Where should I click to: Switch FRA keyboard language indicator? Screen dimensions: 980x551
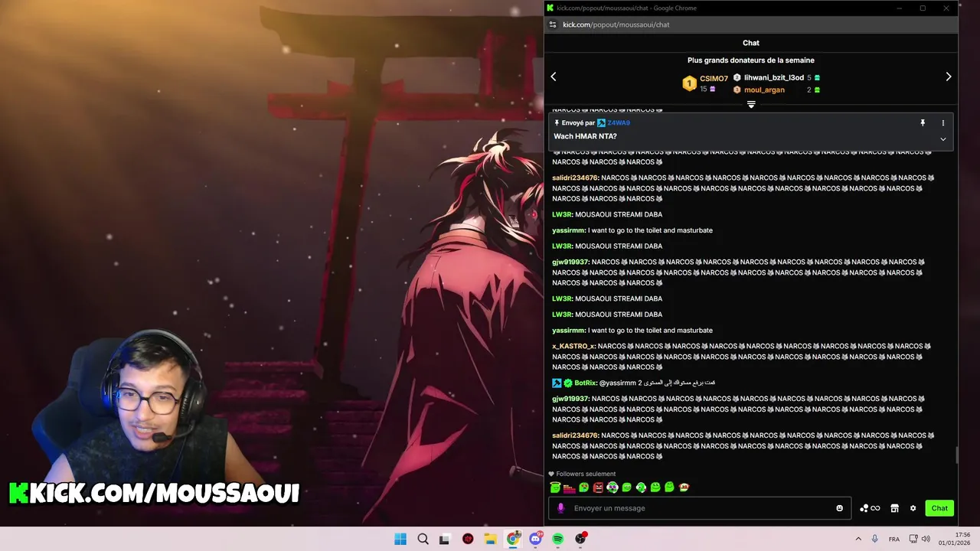(x=894, y=540)
